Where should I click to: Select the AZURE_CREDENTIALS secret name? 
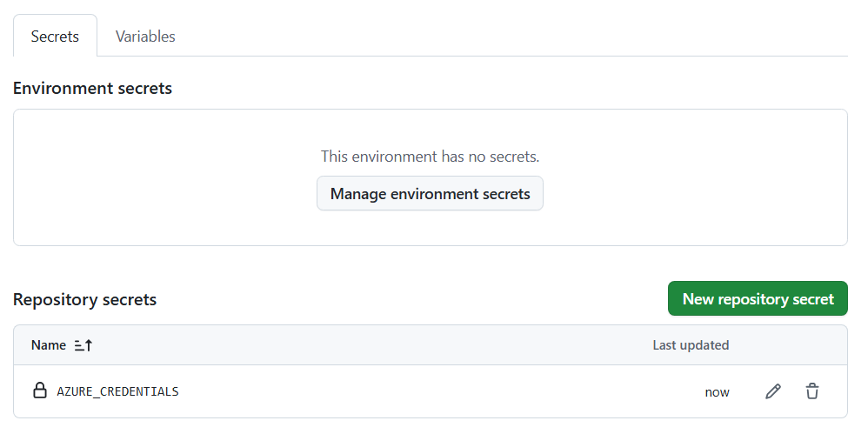tap(117, 391)
